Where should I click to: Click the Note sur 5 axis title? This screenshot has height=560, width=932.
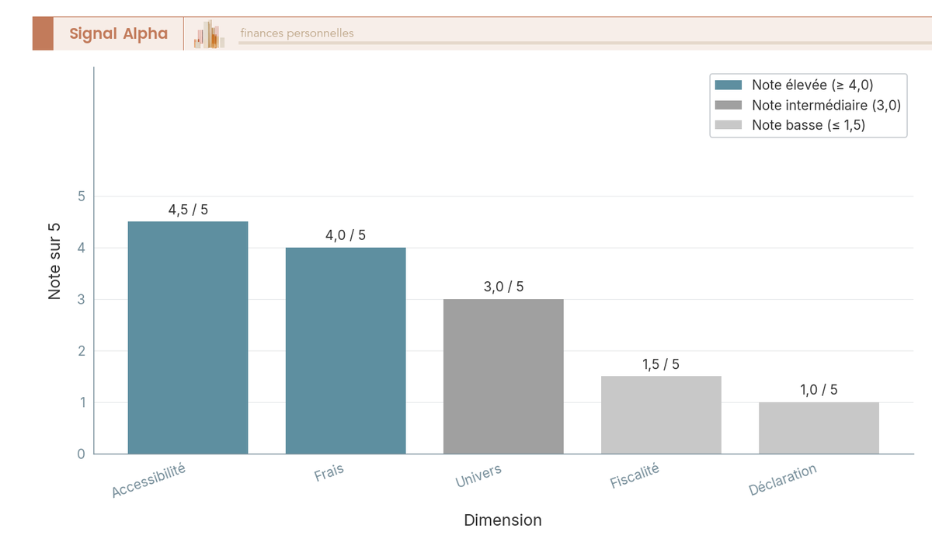54,260
